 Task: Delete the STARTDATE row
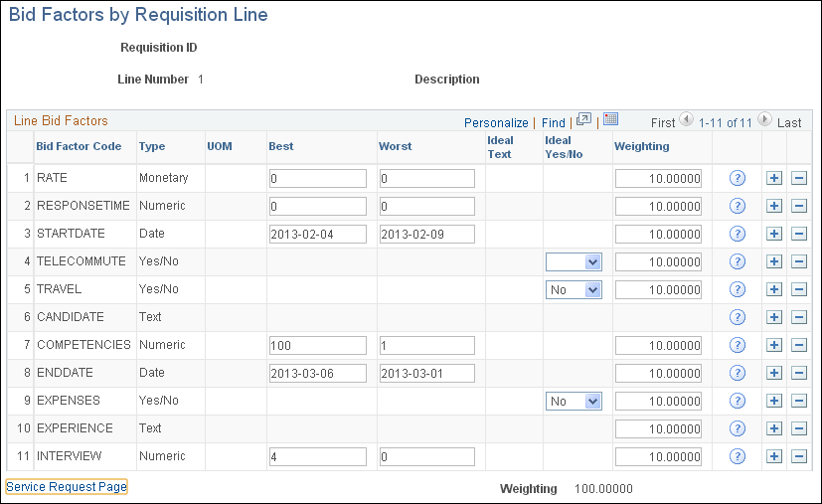tap(798, 234)
